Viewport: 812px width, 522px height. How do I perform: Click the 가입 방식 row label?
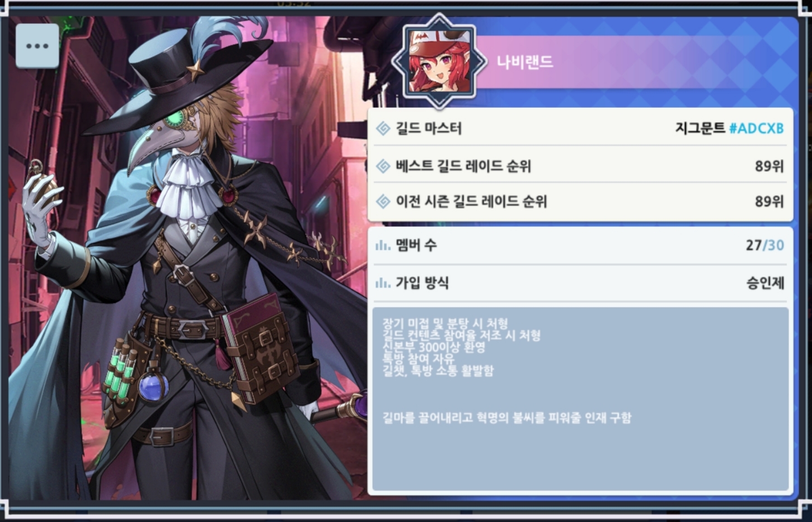pyautogui.click(x=423, y=283)
